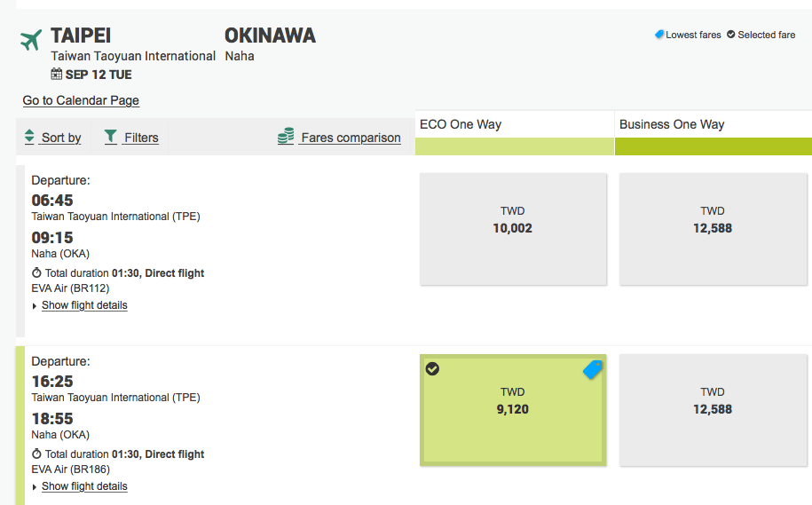Screen dimensions: 812x505
Task: Click the stopwatch icon on the 06:45 flight
Action: coord(36,273)
